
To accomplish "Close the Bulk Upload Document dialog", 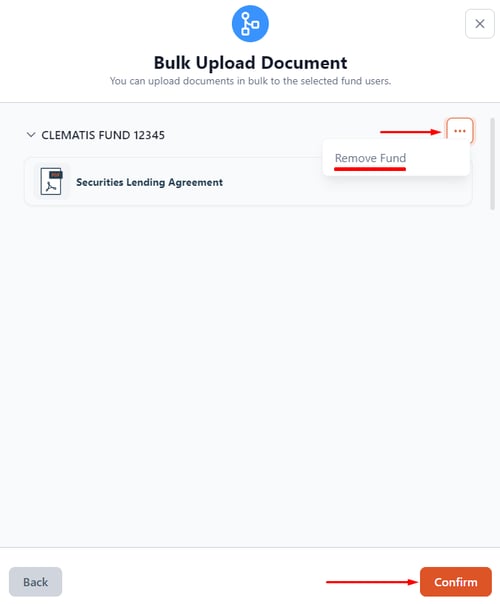I will click(x=480, y=24).
